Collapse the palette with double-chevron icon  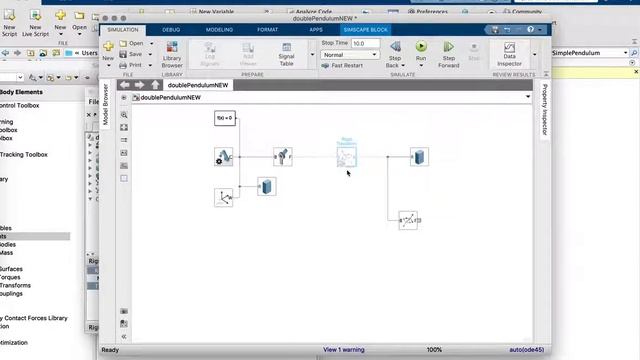point(124,337)
